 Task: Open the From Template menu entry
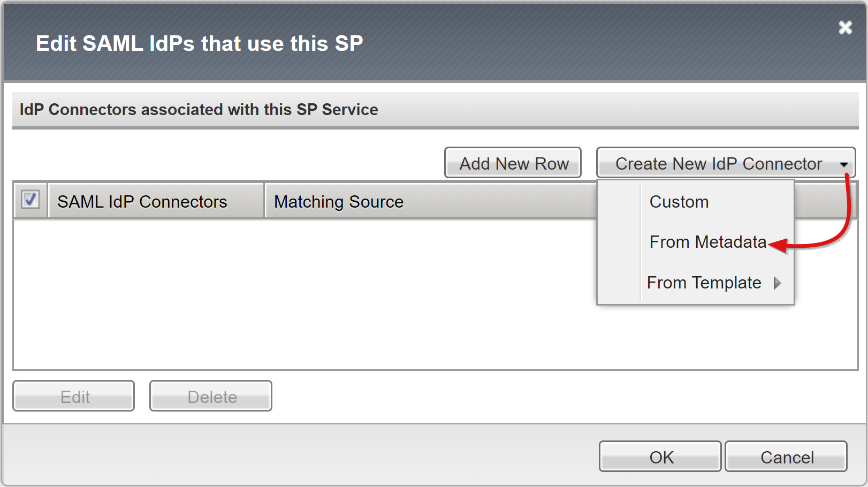pos(704,283)
